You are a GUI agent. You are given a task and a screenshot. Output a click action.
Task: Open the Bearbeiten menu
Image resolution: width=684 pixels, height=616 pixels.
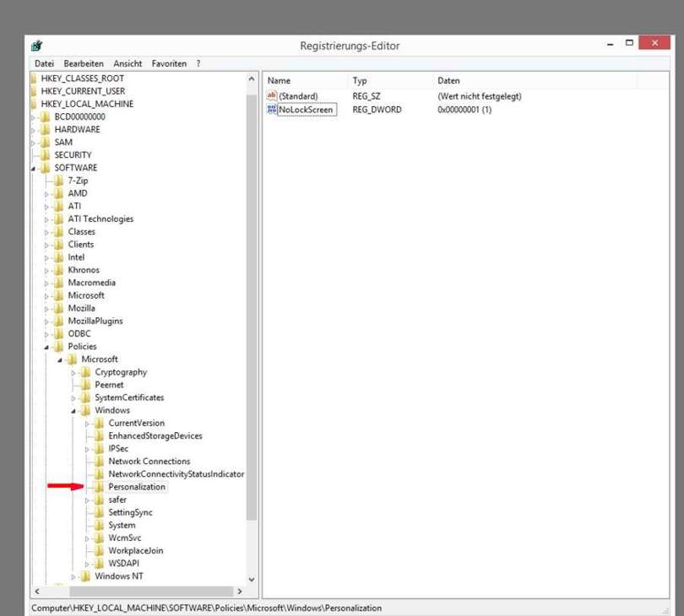(x=84, y=63)
